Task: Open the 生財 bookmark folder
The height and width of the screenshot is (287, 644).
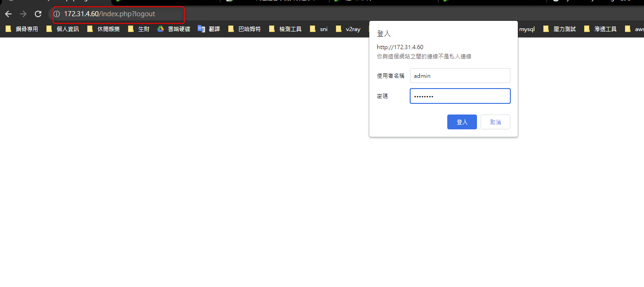Action: coord(139,29)
